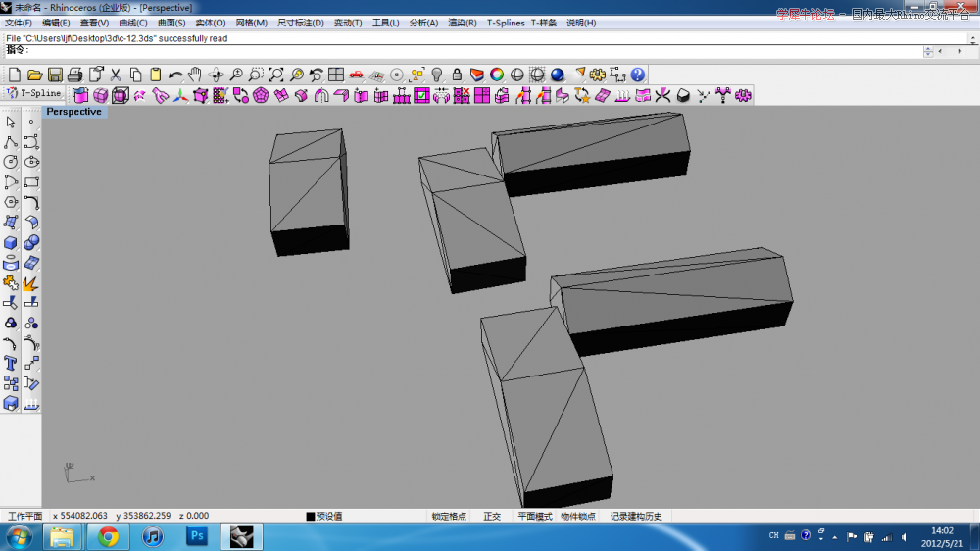The image size is (980, 551).
Task: Click the Print icon
Action: 75,75
